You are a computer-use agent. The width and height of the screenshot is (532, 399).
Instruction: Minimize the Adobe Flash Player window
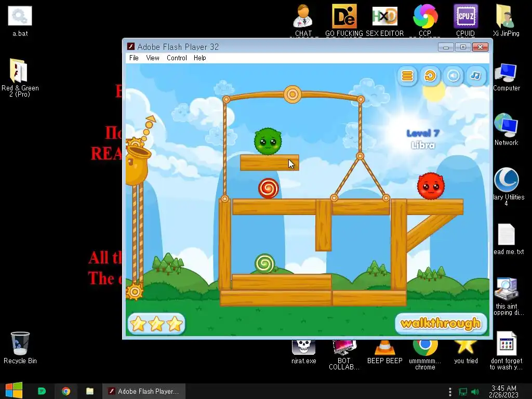446,47
